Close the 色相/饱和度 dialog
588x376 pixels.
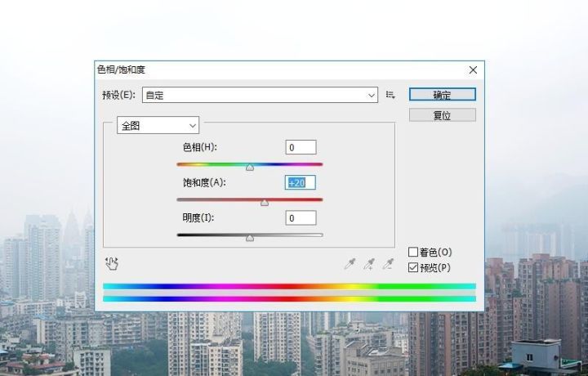tap(473, 69)
